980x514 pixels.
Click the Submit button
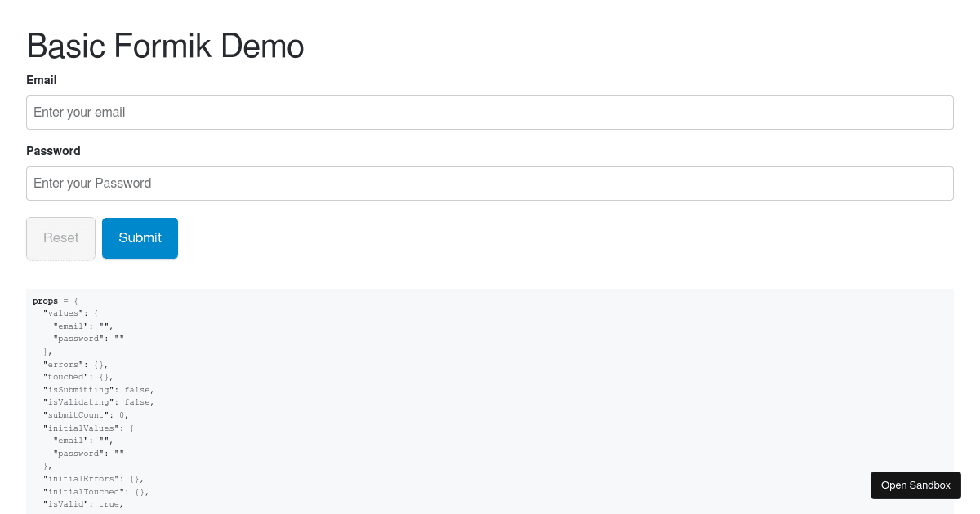click(140, 238)
